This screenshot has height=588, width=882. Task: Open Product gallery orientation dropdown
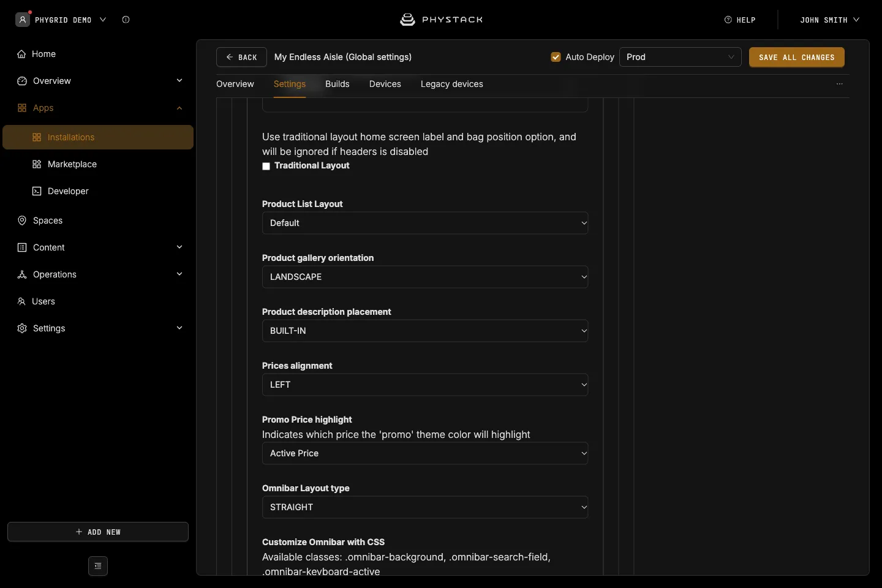[425, 277]
